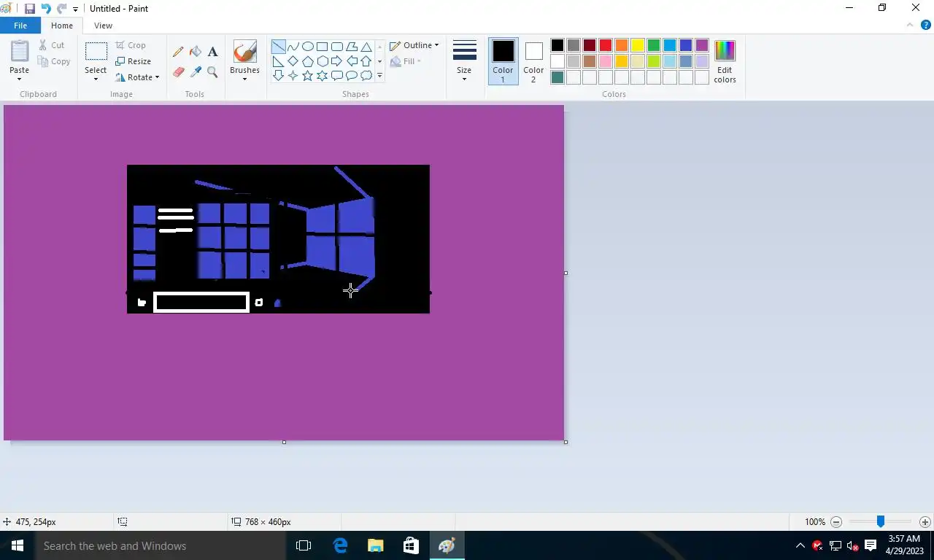Image resolution: width=934 pixels, height=560 pixels.
Task: Click the zoom out minus button
Action: coord(837,522)
